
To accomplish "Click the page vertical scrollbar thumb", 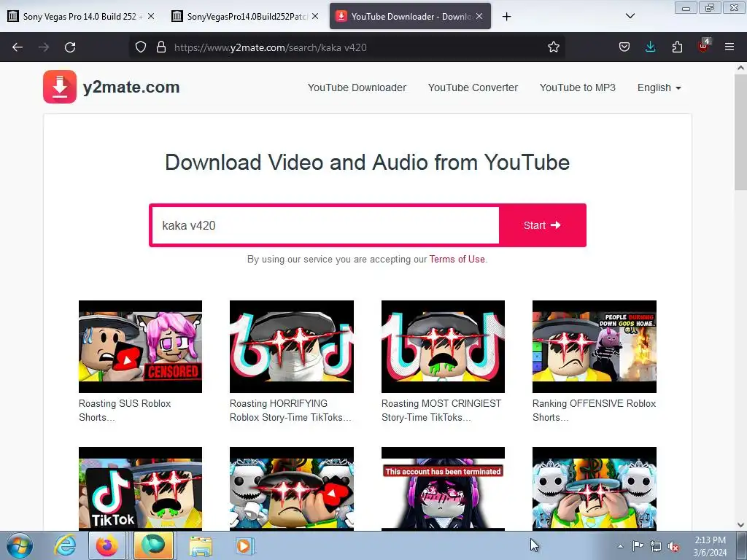I will pos(740,132).
